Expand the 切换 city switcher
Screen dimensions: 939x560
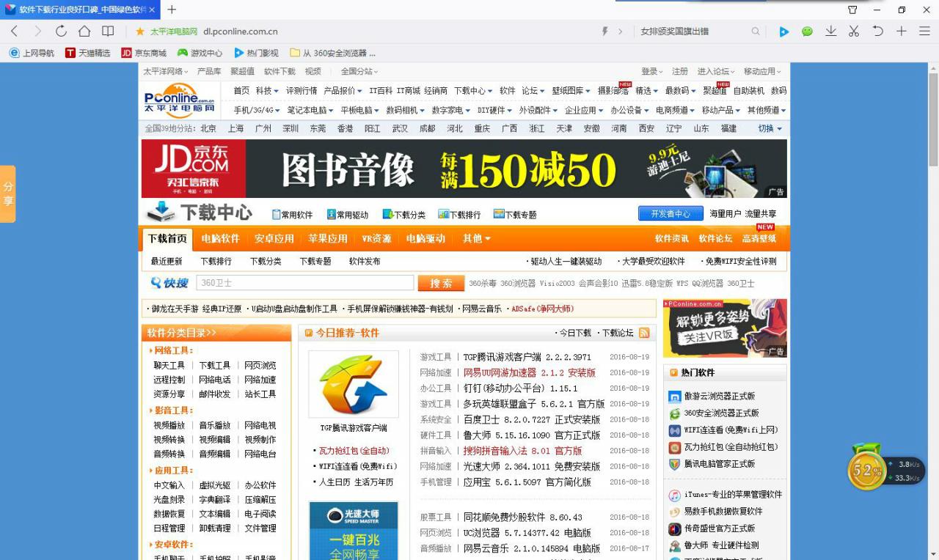pyautogui.click(x=770, y=128)
